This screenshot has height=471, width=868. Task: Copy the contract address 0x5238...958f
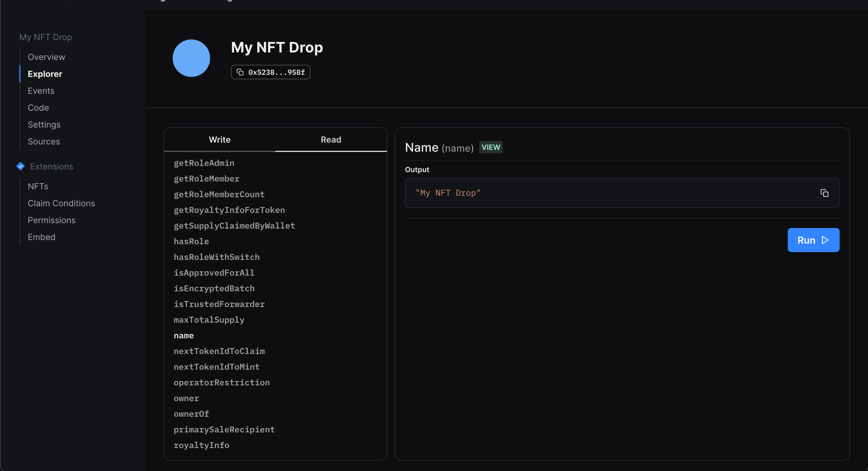(270, 72)
